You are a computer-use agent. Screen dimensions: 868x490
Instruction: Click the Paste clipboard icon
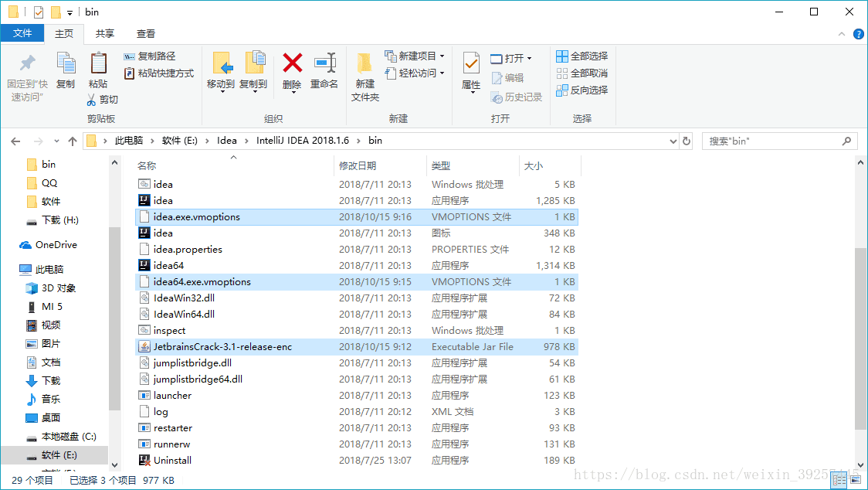point(99,63)
